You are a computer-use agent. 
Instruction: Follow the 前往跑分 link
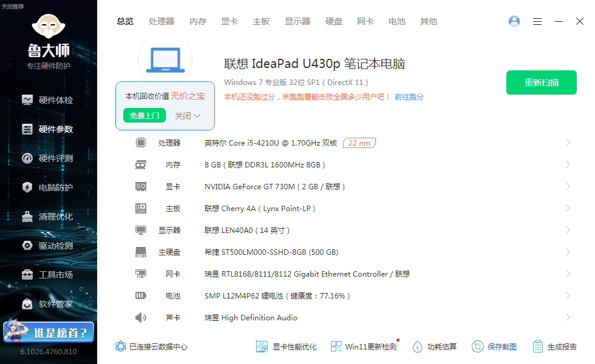(409, 96)
